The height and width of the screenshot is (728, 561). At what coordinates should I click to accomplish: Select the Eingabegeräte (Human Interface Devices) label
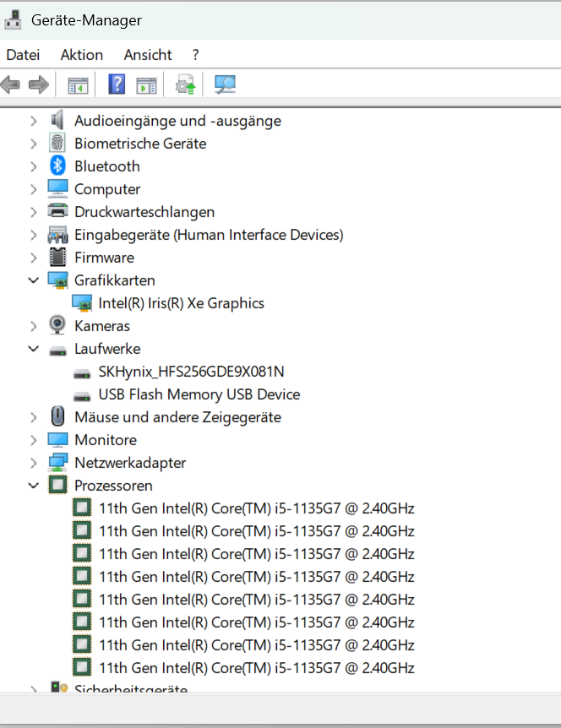(x=209, y=235)
